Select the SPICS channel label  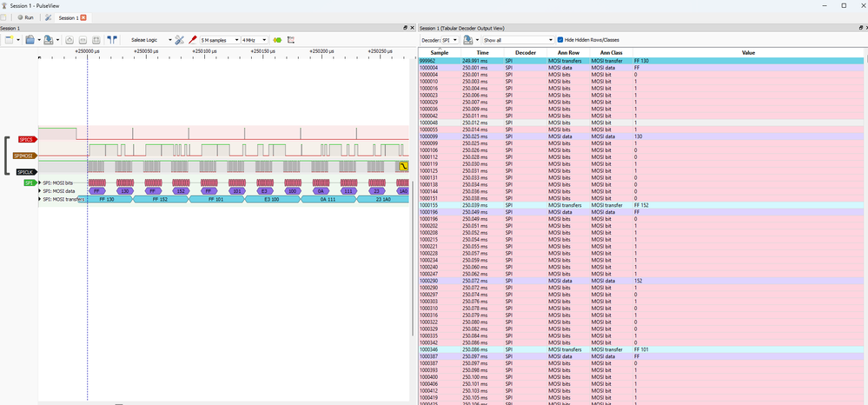click(x=28, y=139)
